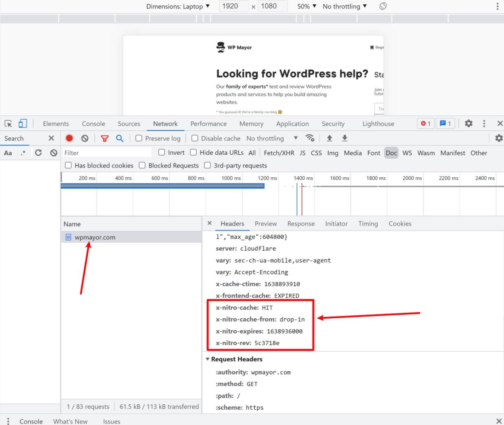Image resolution: width=504 pixels, height=425 pixels.
Task: Open device toolbar No throttling dropdown
Action: [345, 6]
